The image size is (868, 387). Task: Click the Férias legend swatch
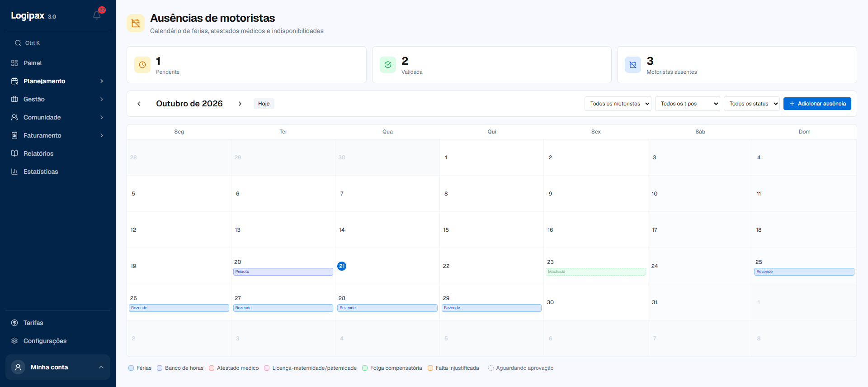pos(131,368)
